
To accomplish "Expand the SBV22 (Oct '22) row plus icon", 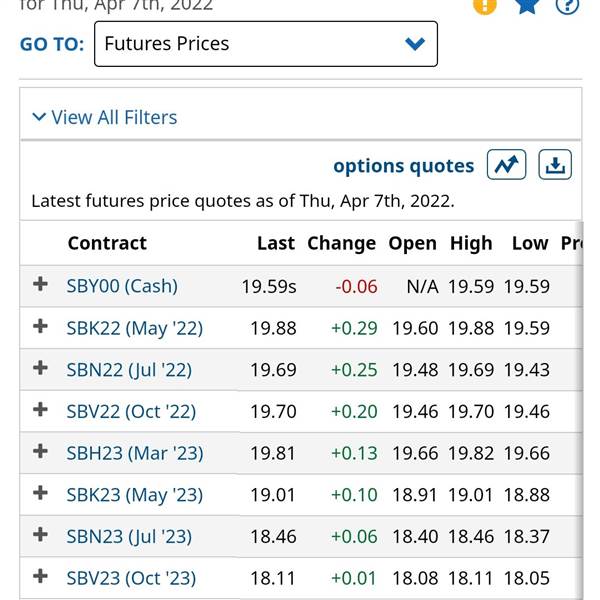I will [40, 410].
